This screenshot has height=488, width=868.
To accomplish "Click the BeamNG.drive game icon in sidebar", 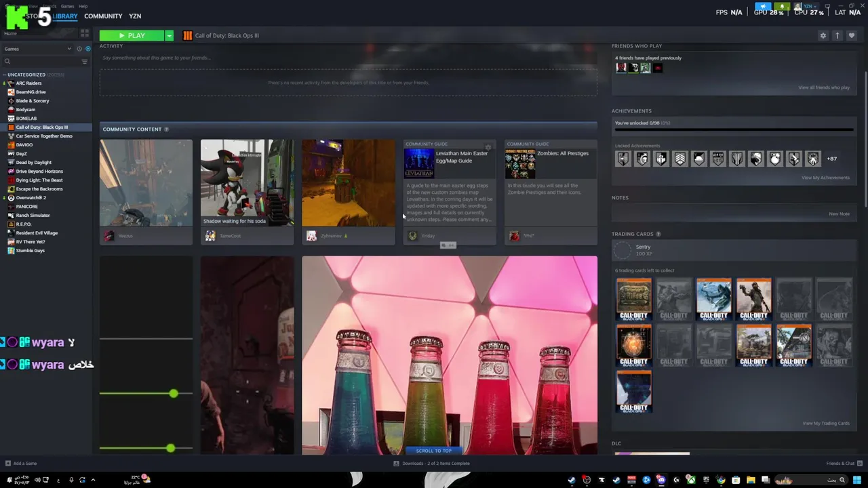I will click(11, 92).
